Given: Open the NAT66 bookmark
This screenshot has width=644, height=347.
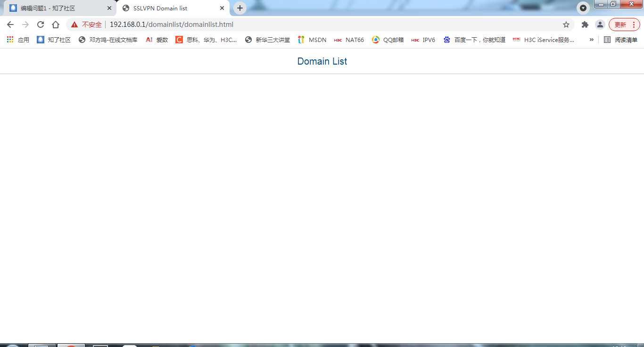Looking at the screenshot, I should pos(349,40).
